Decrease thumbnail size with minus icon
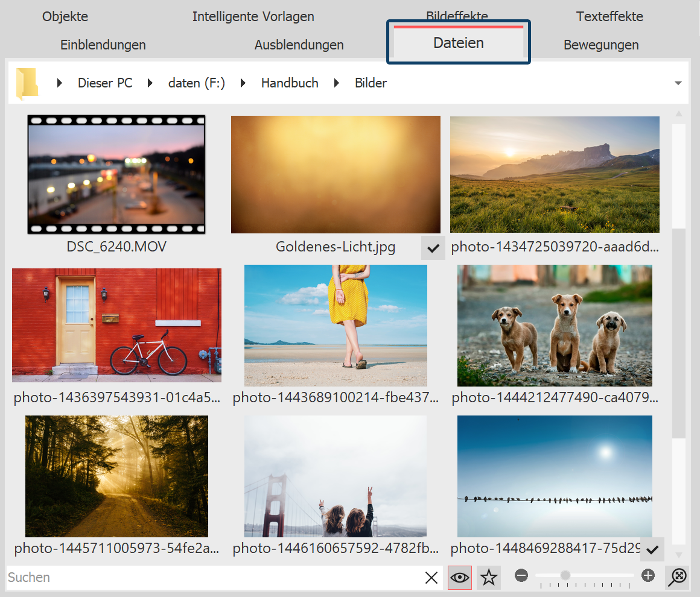700x597 pixels. tap(521, 576)
